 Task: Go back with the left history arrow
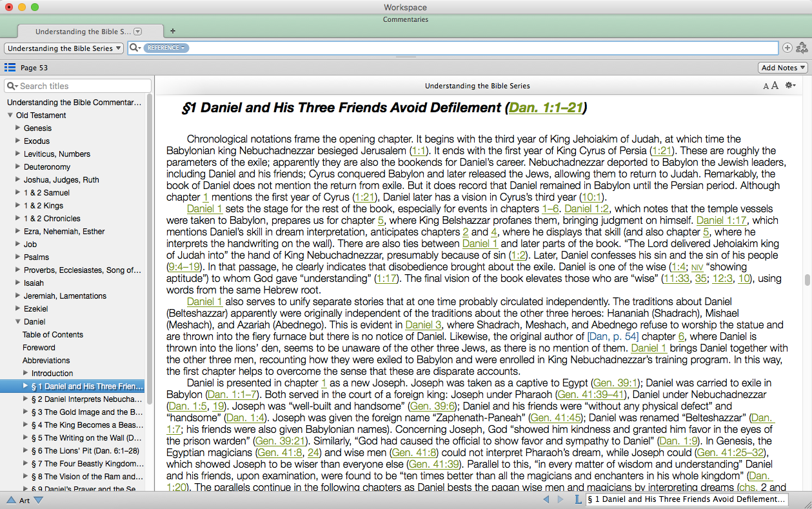546,499
